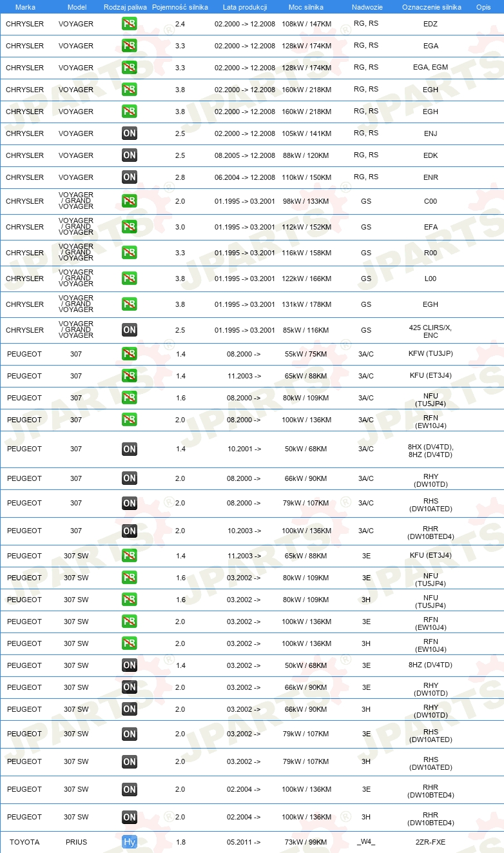Click petrol icon in Grand Voyager EFA row
Viewport: 504px width, 853px height.
(130, 227)
